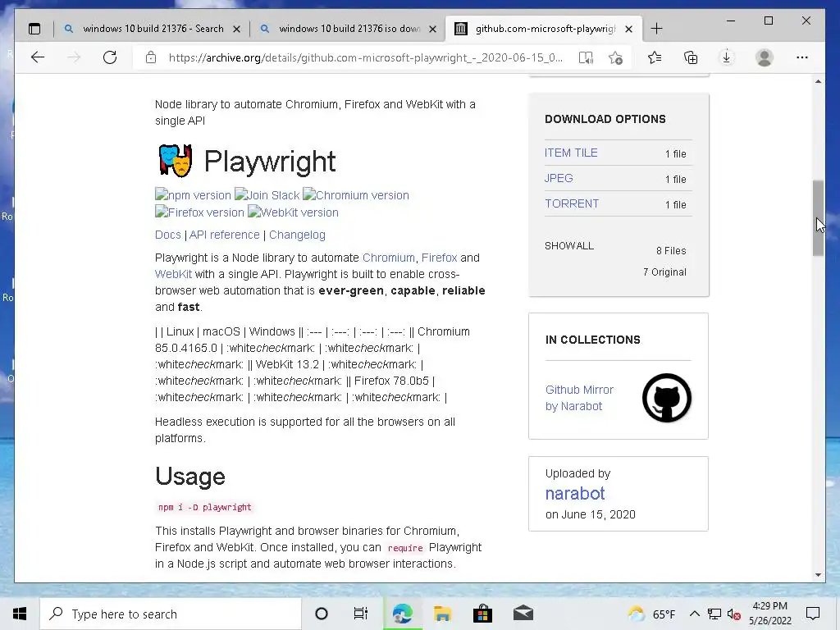
Task: Open the tab actions menu icon
Action: coord(34,29)
